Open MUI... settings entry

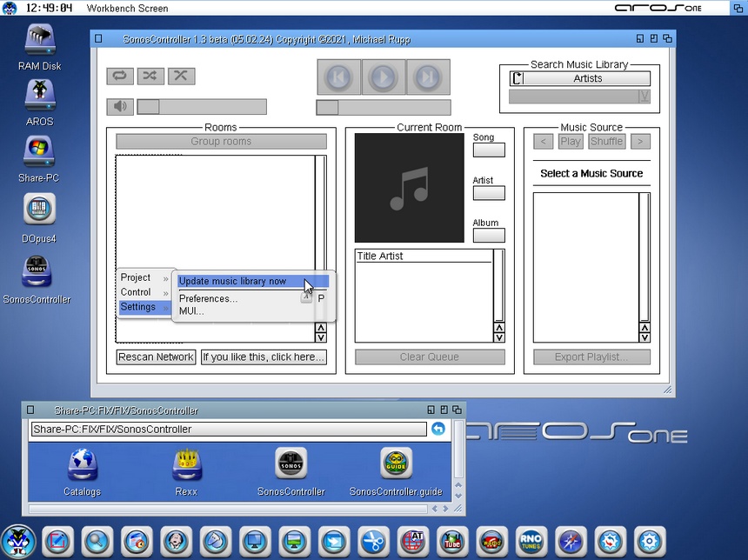coord(253,311)
